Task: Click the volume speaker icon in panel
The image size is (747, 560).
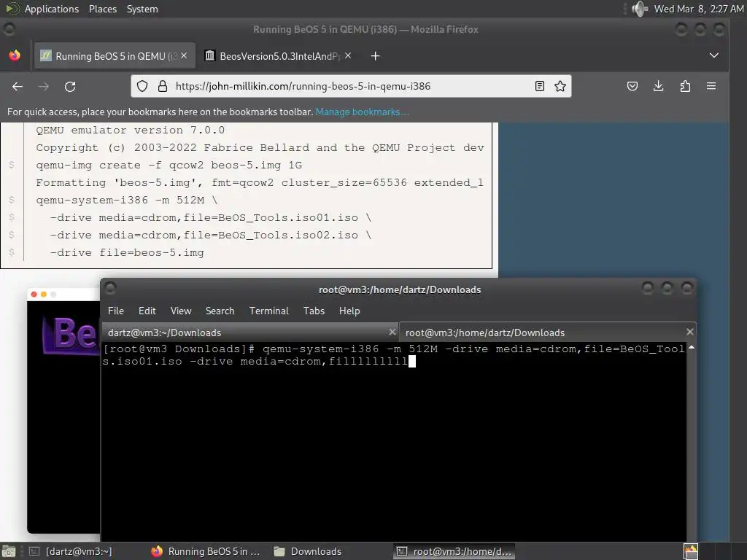Action: click(639, 9)
